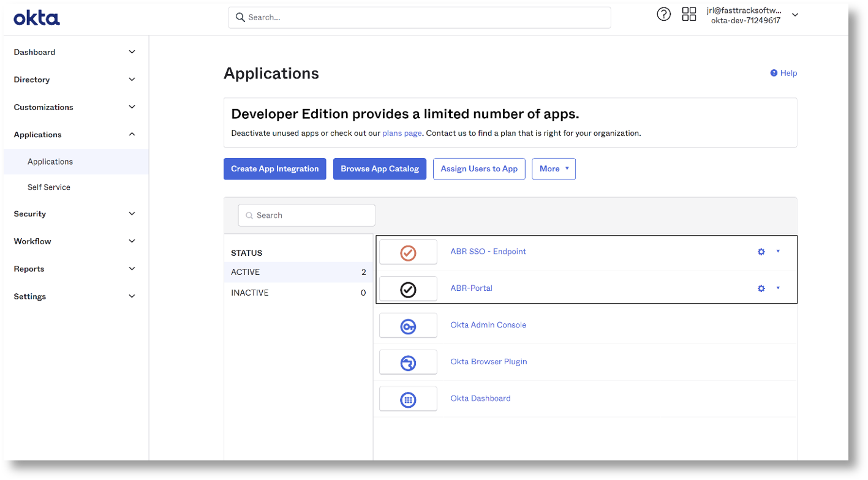Screen dimensions: 868x480
Task: Open the Help link
Action: point(783,73)
